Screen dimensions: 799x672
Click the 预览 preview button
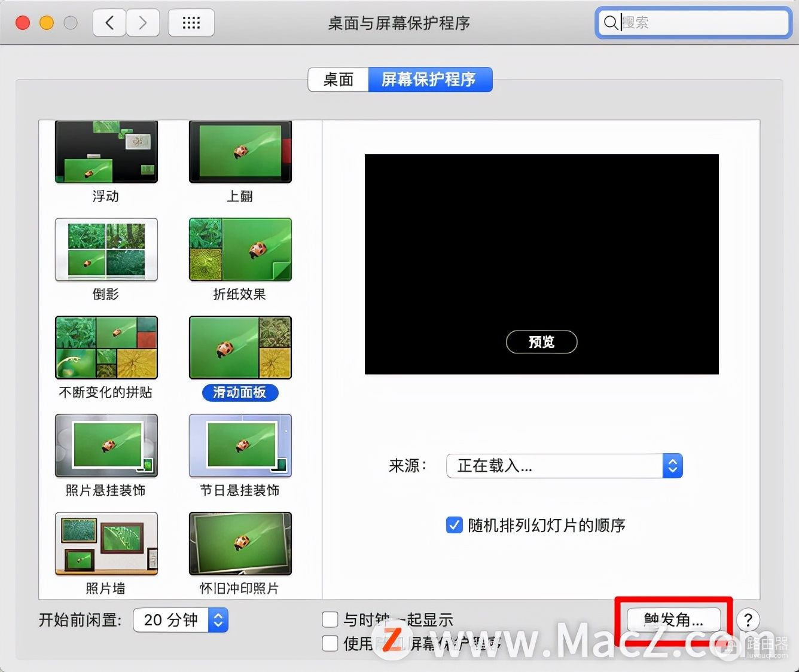coord(542,342)
